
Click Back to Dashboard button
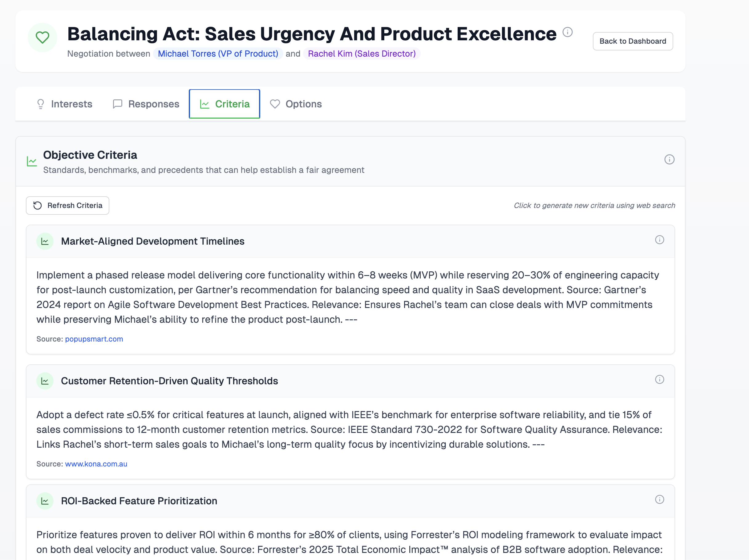(x=633, y=41)
